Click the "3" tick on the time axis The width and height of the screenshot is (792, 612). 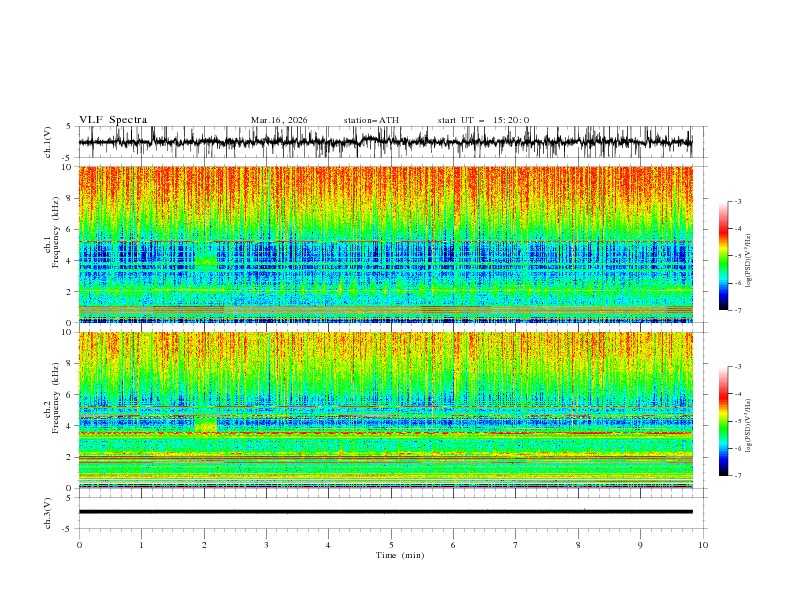tap(266, 545)
